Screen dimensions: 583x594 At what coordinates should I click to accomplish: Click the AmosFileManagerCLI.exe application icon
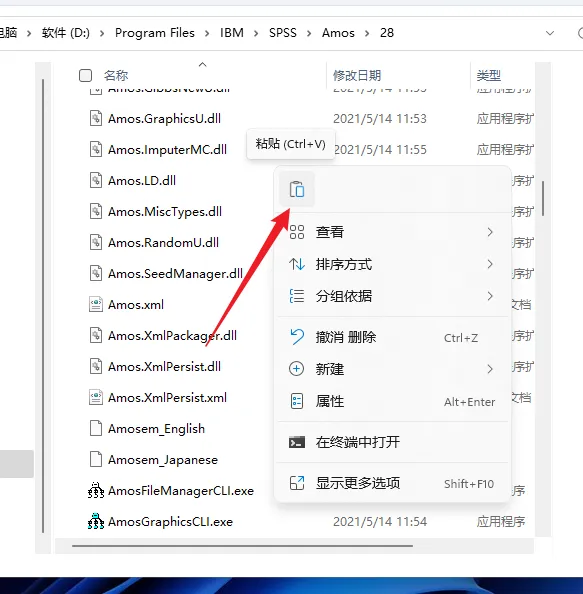tap(96, 490)
